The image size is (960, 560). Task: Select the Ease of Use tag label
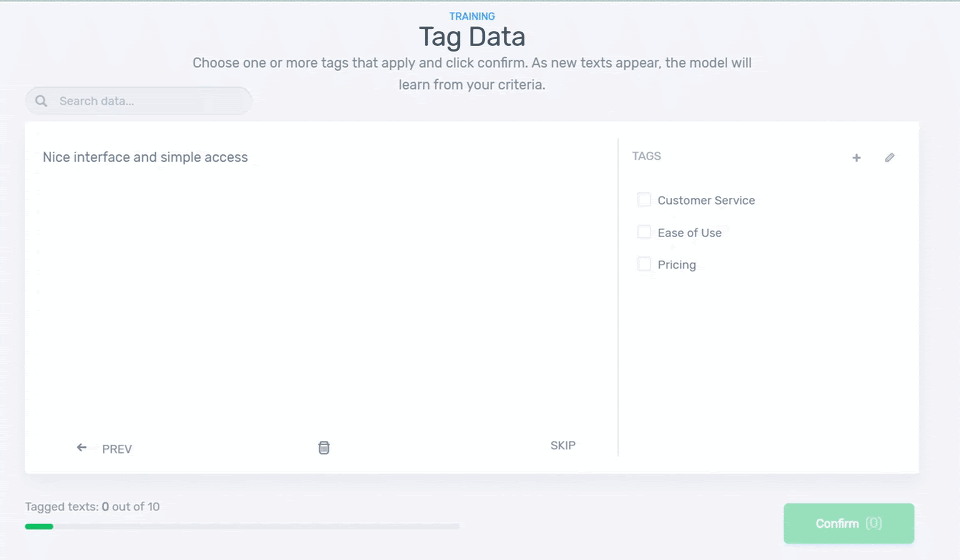pos(689,233)
